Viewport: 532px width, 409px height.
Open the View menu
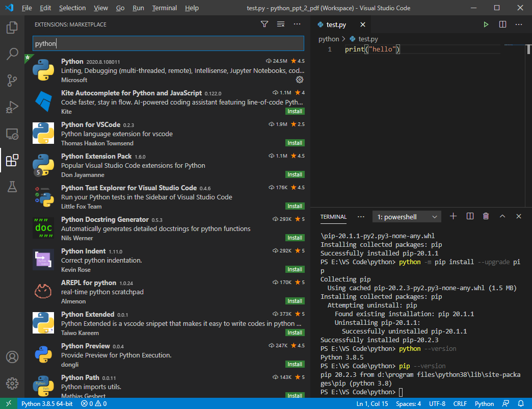click(x=101, y=8)
